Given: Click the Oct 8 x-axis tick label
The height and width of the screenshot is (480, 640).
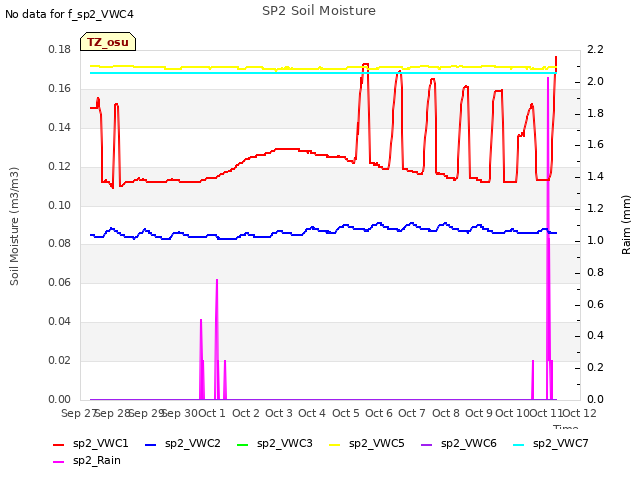Looking at the screenshot, I should pos(446,413).
